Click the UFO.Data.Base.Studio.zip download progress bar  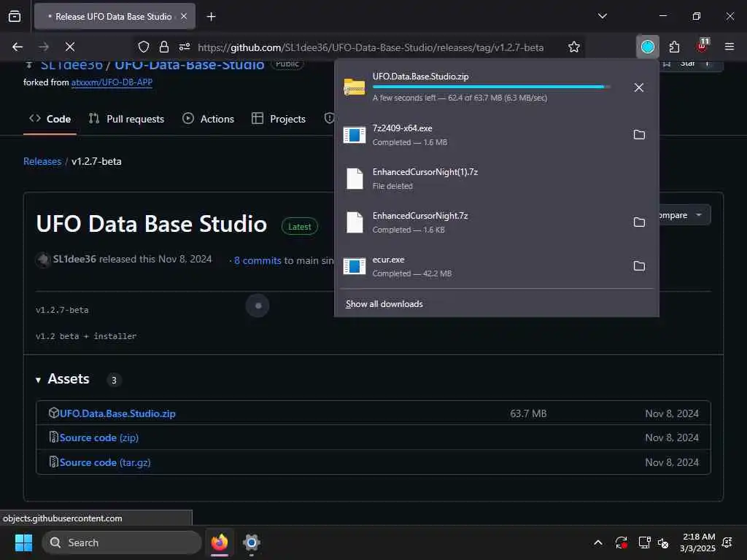click(491, 87)
